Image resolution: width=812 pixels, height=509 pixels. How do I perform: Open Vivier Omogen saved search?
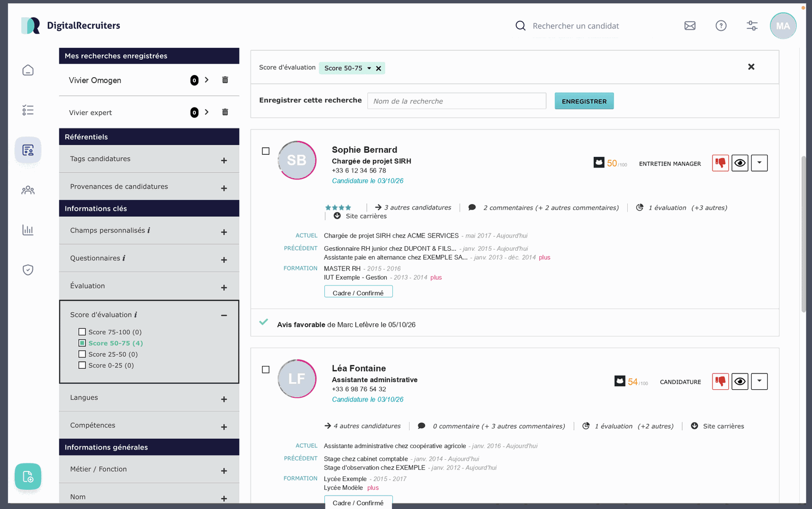tap(207, 80)
